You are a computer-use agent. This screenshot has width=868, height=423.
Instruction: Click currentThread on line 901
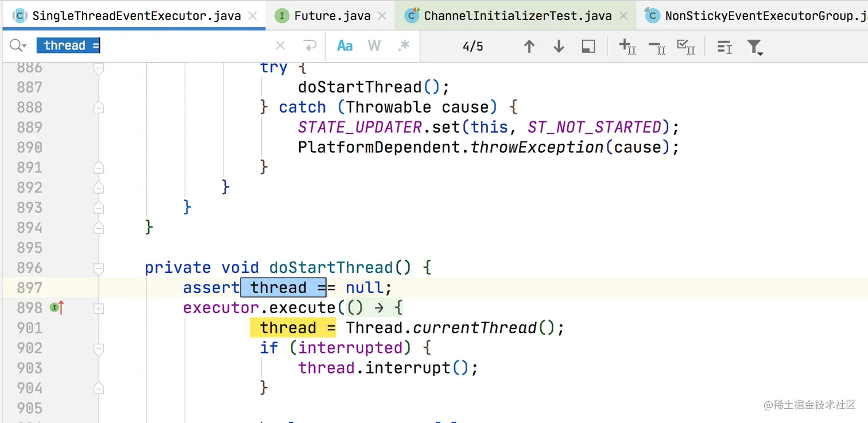coord(475,328)
